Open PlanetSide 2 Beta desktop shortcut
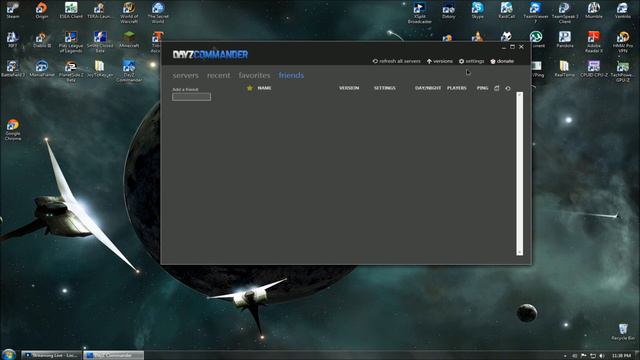Screen dimensions: 640x360 (x=71, y=71)
